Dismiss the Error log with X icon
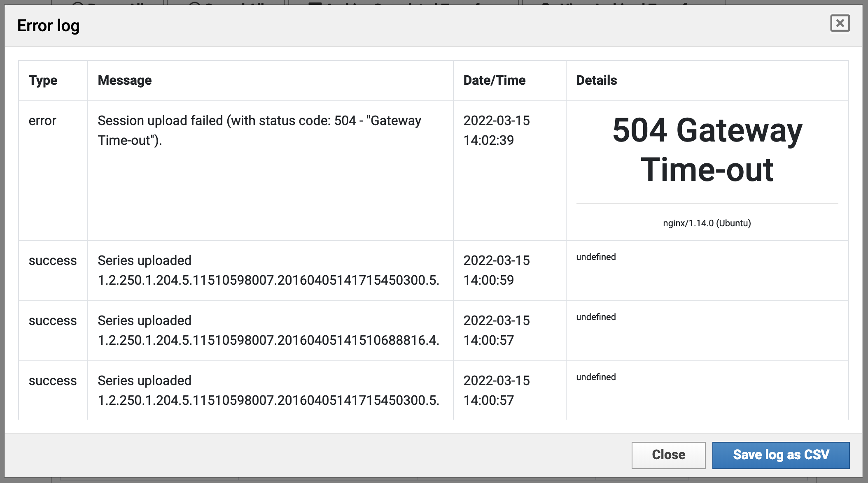This screenshot has height=483, width=868. 840,23
